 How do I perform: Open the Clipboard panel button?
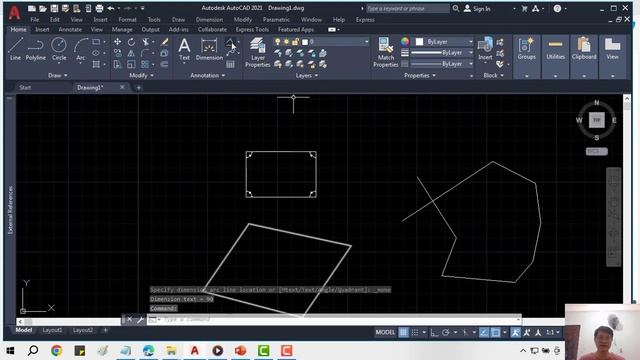pos(584,49)
